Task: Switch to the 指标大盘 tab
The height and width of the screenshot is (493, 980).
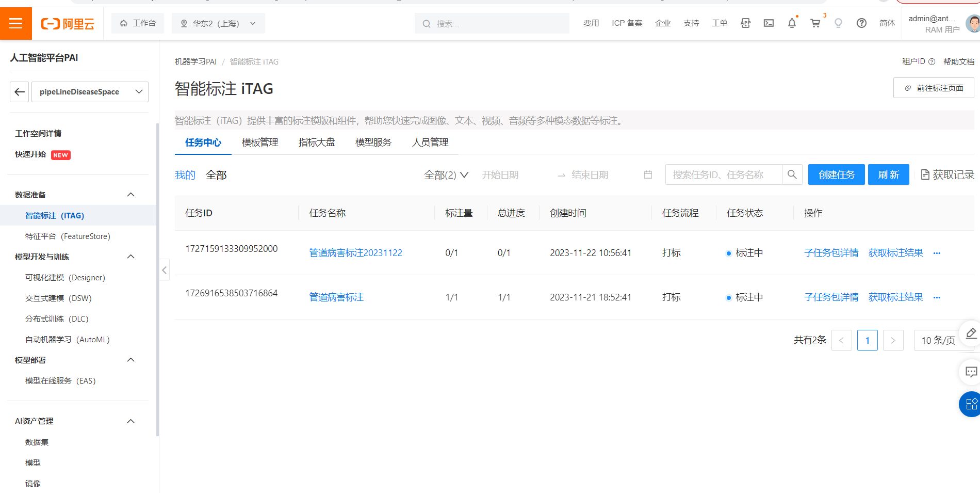Action: coord(317,142)
